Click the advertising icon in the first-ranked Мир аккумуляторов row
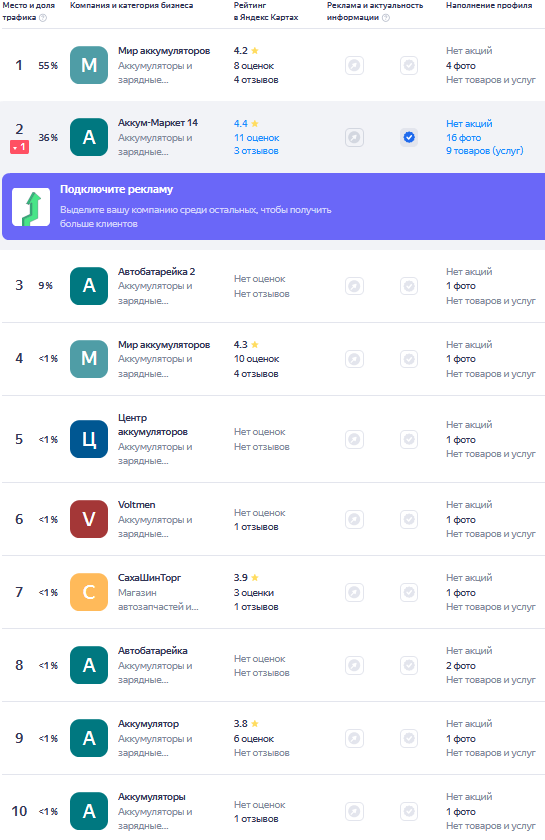This screenshot has height=840, width=545. click(354, 65)
